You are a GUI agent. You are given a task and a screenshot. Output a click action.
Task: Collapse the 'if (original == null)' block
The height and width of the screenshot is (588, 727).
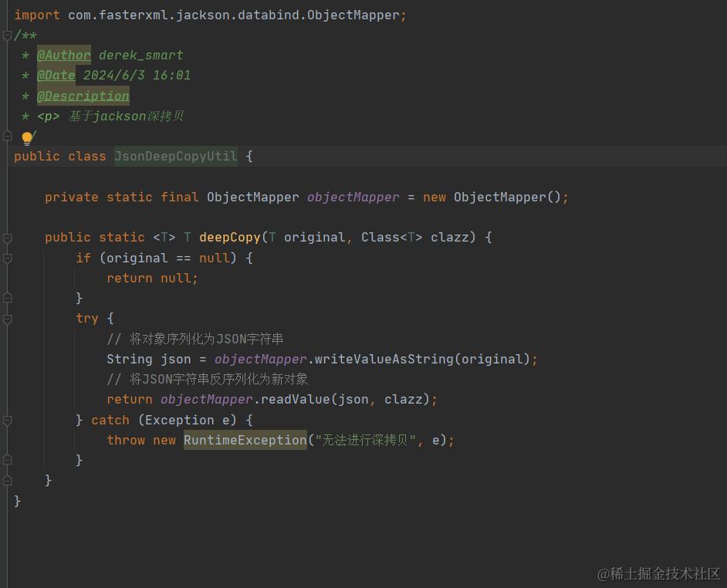(x=7, y=259)
